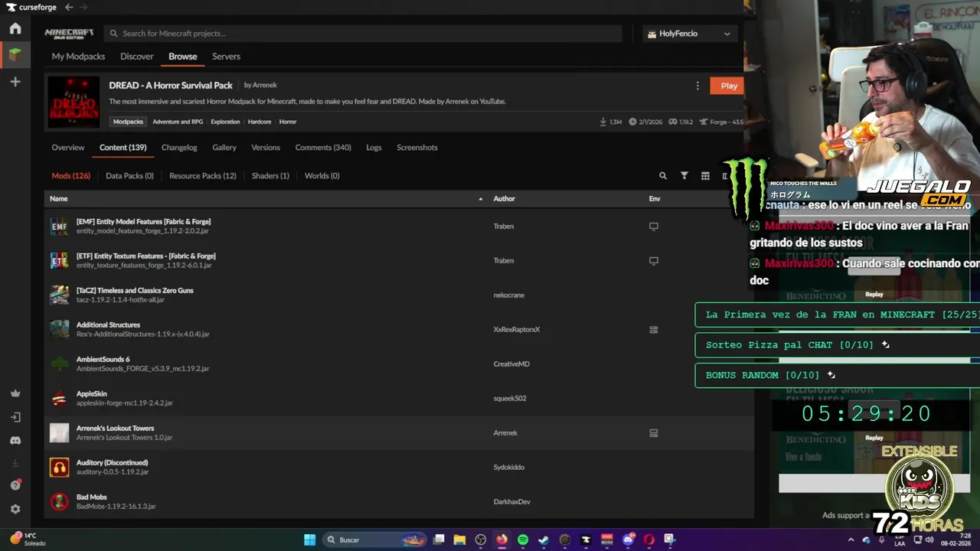The height and width of the screenshot is (551, 980).
Task: Open Steam from taskbar
Action: point(544,540)
